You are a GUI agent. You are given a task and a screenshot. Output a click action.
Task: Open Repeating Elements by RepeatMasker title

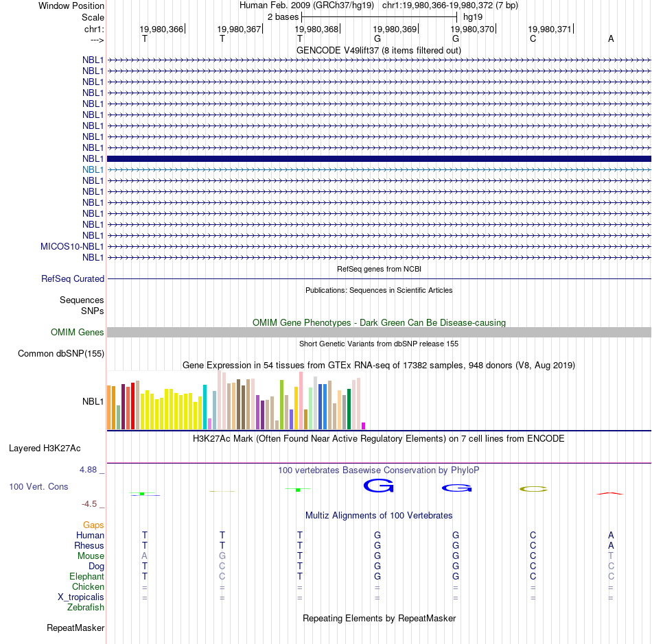(x=379, y=618)
